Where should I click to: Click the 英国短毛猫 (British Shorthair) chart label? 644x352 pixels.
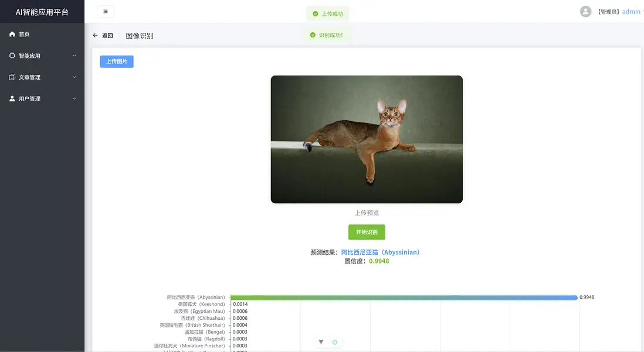coord(192,325)
